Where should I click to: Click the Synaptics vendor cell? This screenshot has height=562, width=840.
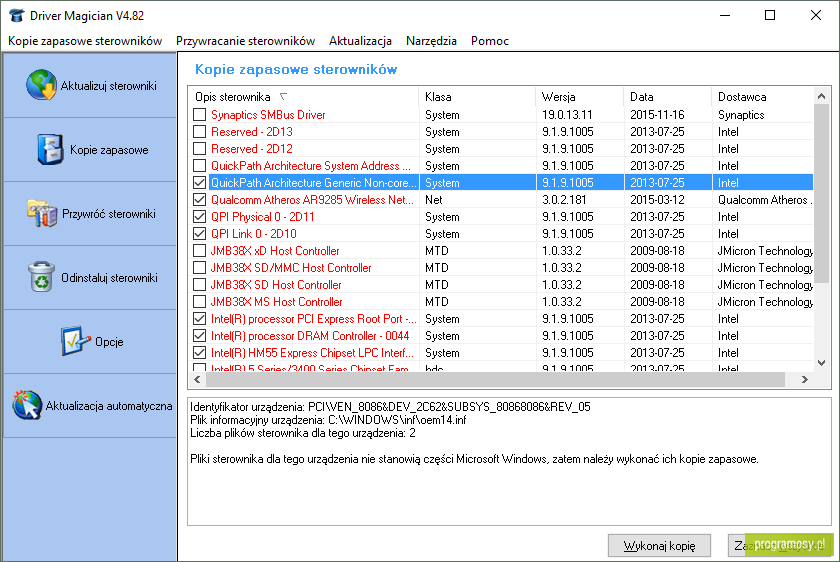coord(741,115)
